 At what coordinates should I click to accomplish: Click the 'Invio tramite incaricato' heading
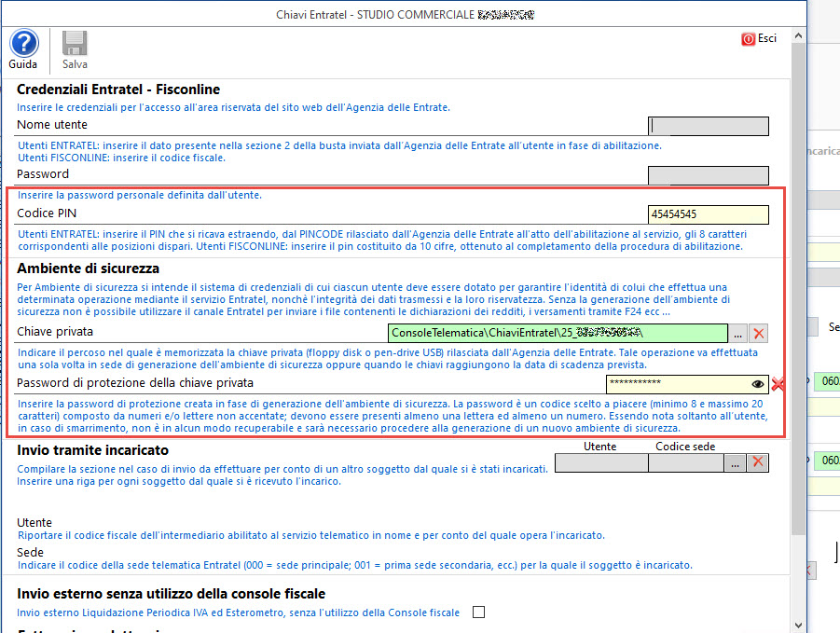92,450
